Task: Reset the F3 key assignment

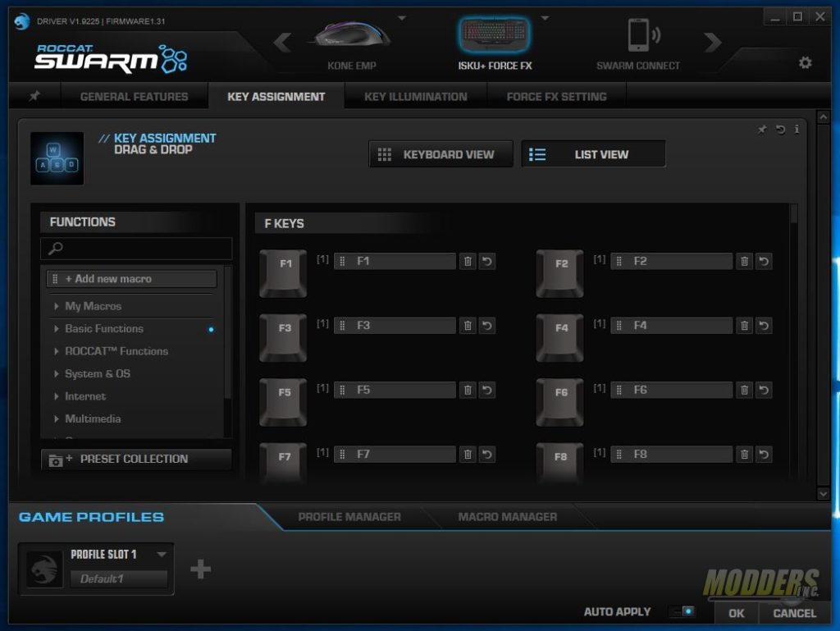Action: tap(487, 326)
